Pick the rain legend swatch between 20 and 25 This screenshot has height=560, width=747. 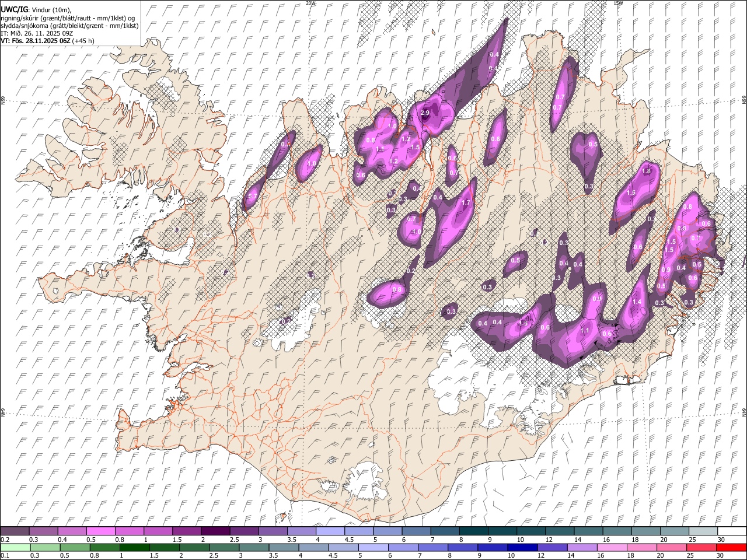(x=672, y=547)
